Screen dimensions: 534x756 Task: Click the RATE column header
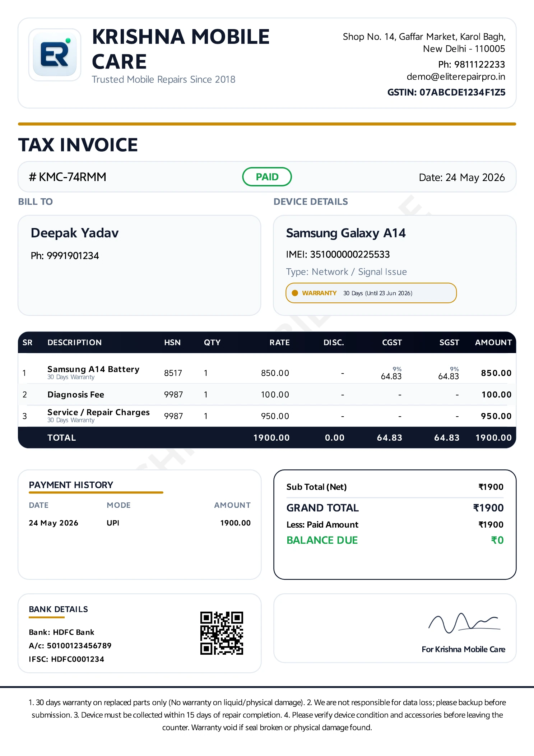pyautogui.click(x=280, y=343)
